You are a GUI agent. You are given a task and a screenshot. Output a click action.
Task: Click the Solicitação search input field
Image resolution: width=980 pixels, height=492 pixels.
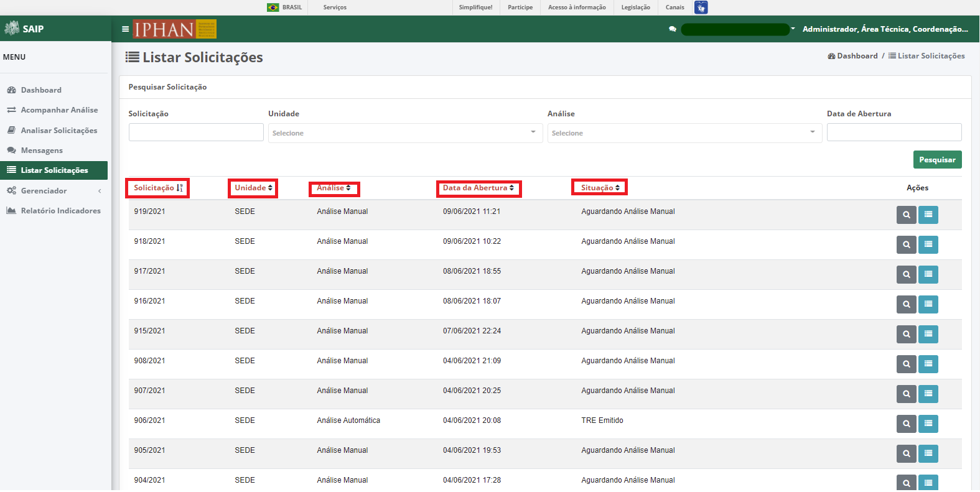coord(196,132)
